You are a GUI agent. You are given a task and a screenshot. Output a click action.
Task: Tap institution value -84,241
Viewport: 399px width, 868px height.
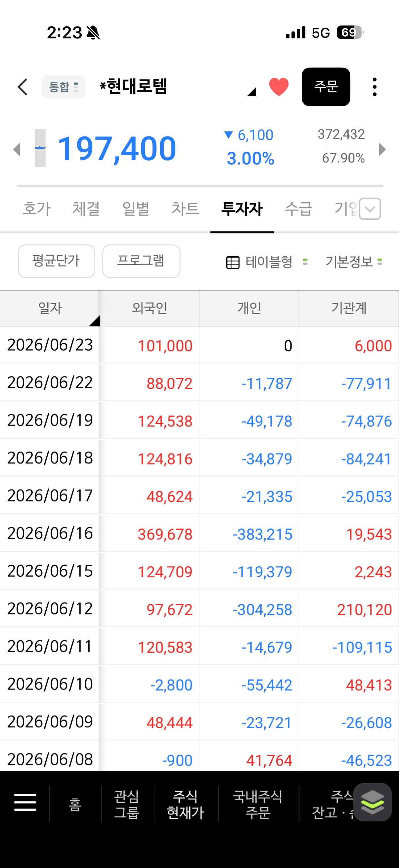click(x=366, y=459)
